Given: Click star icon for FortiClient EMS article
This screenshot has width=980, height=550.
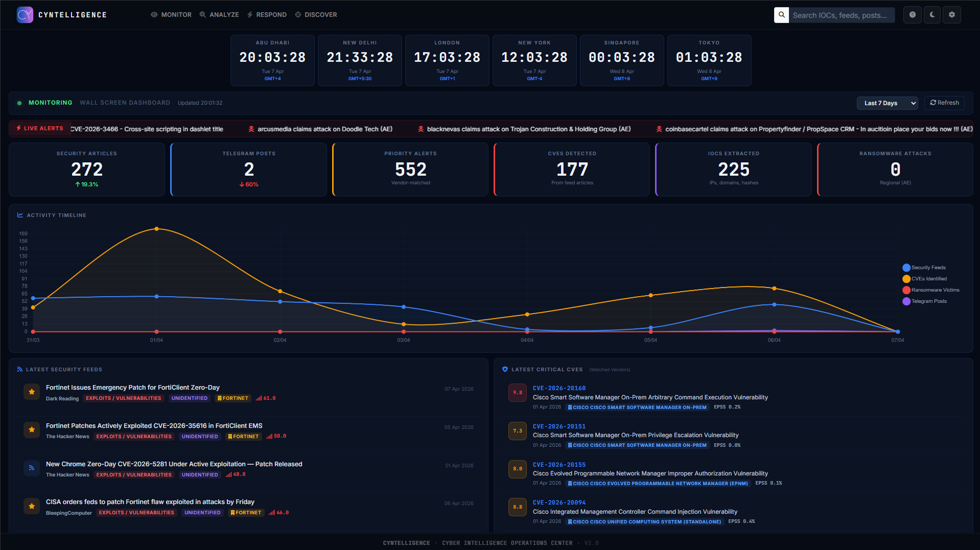Looking at the screenshot, I should (32, 430).
